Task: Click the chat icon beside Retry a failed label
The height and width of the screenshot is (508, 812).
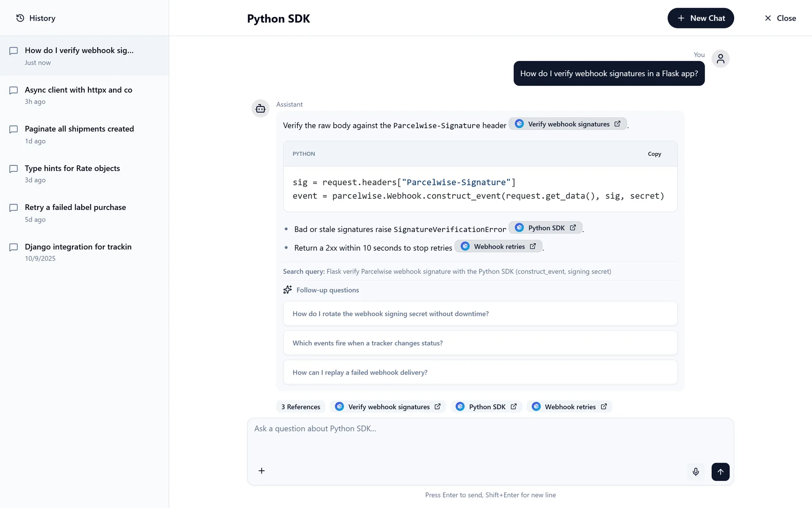Action: [x=14, y=207]
